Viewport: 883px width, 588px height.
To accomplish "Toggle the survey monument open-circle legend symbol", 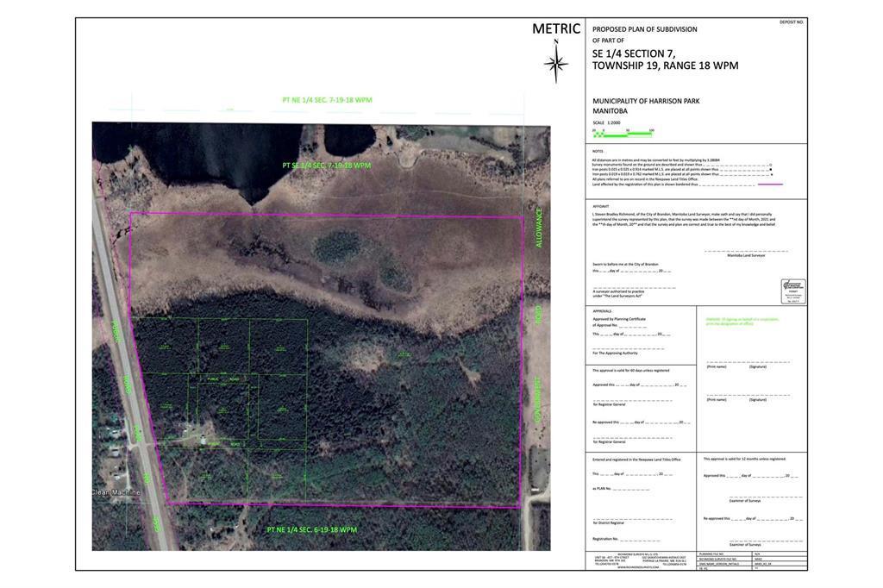I will coord(770,165).
